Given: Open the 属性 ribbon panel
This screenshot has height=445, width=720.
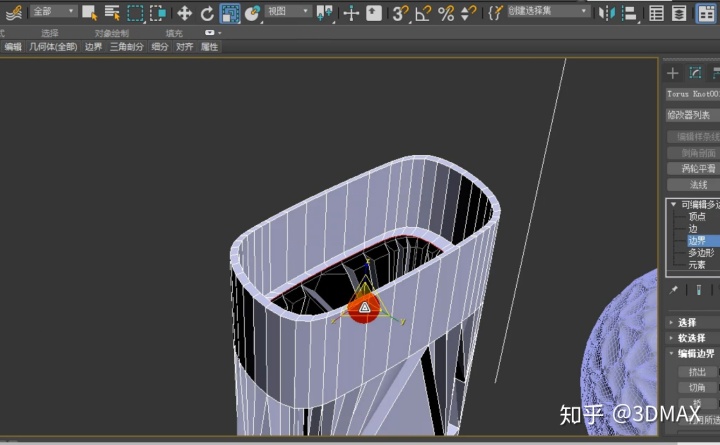Looking at the screenshot, I should click(209, 47).
